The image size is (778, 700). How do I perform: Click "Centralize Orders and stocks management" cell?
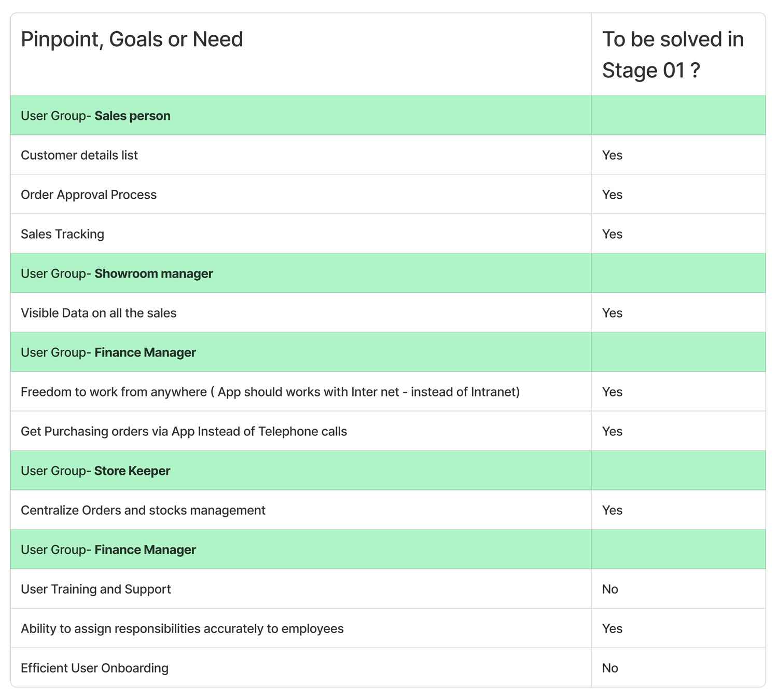click(x=143, y=510)
